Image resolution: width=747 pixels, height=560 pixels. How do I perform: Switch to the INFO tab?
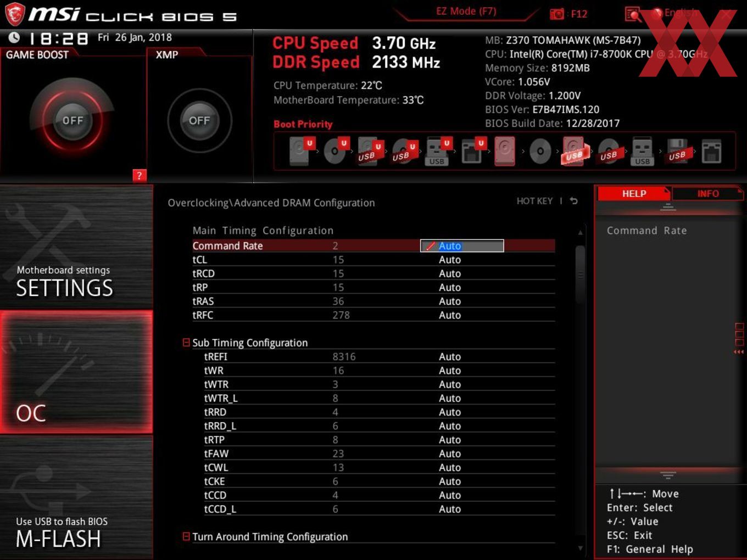coord(708,194)
